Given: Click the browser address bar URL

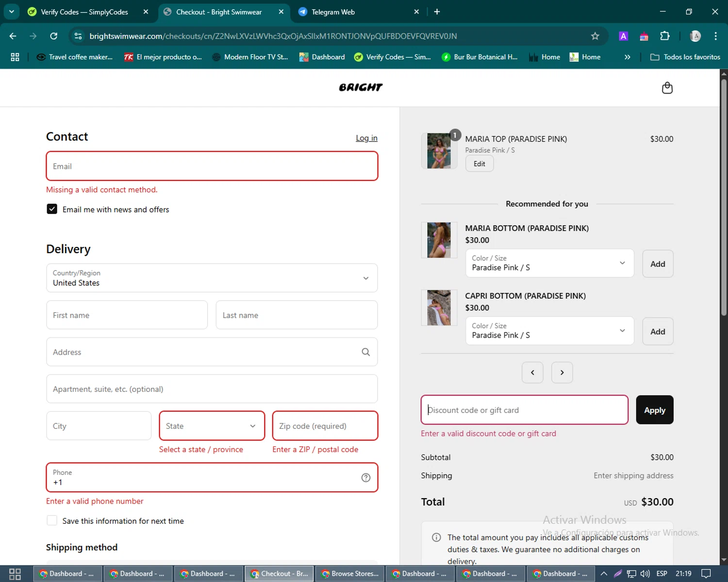Looking at the screenshot, I should tap(273, 36).
